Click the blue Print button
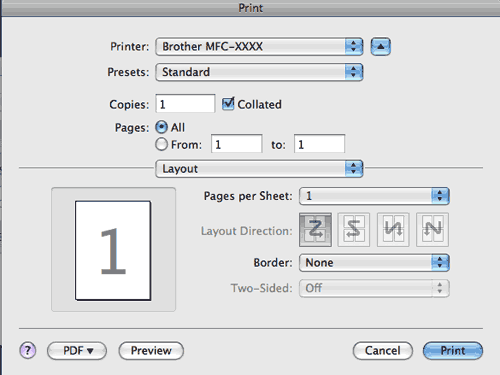This screenshot has width=500, height=375. (x=453, y=351)
